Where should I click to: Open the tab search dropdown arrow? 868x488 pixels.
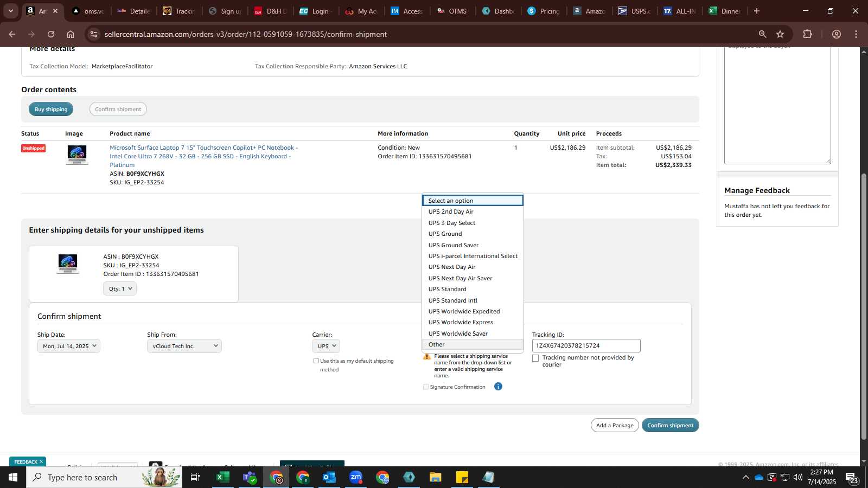[10, 11]
